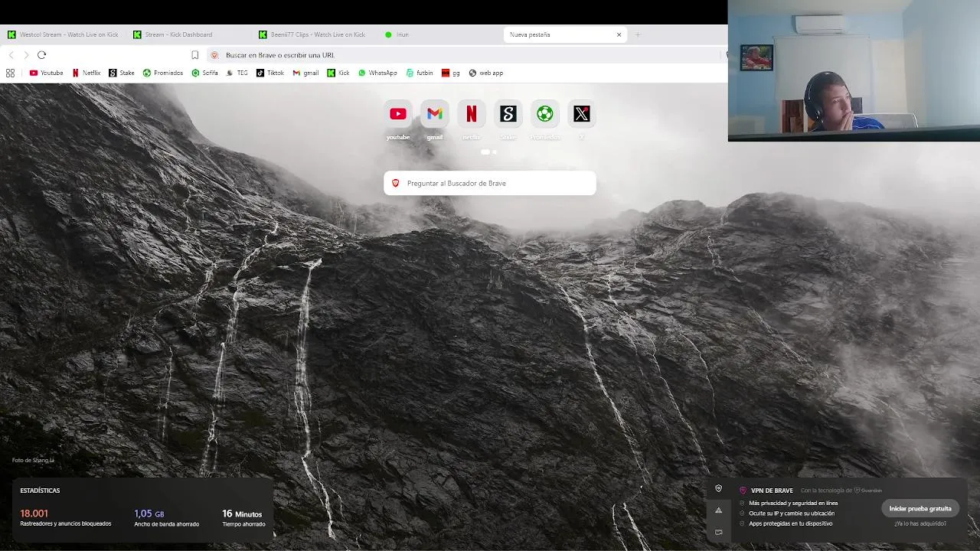The height and width of the screenshot is (551, 980).
Task: Open the Netflix bookmark in the bookmarks bar
Action: [87, 73]
